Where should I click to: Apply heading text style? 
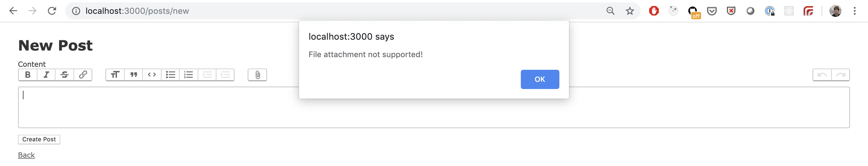point(115,75)
